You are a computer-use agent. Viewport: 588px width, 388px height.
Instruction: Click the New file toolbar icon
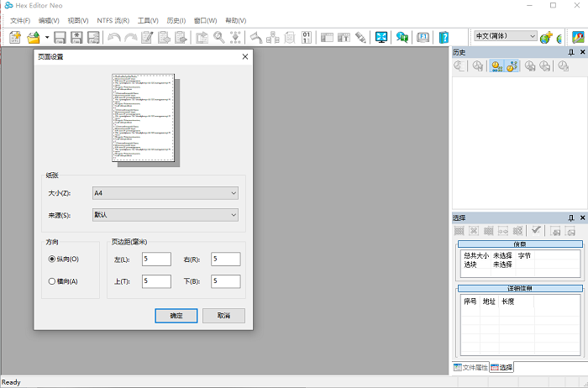click(15, 37)
